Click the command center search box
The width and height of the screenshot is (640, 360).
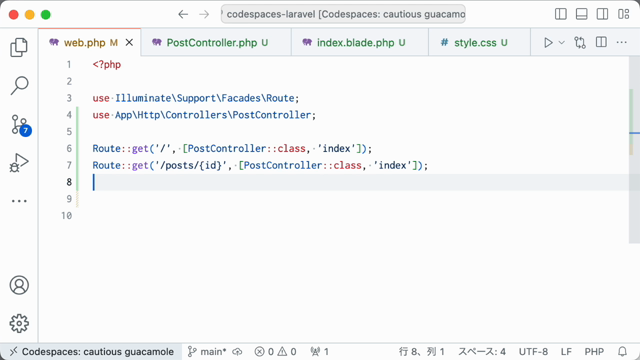pyautogui.click(x=343, y=14)
